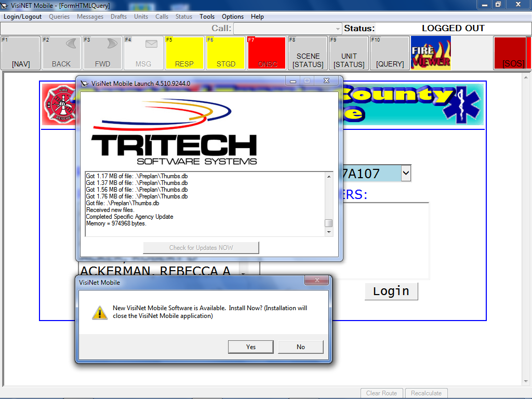This screenshot has width=532, height=399.
Task: Open the Help menu
Action: coord(257,17)
